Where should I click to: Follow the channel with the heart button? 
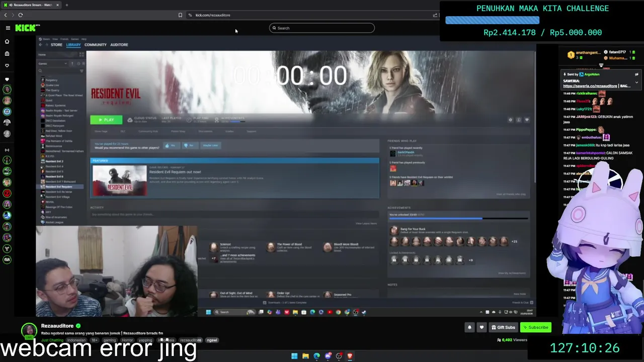point(481,327)
